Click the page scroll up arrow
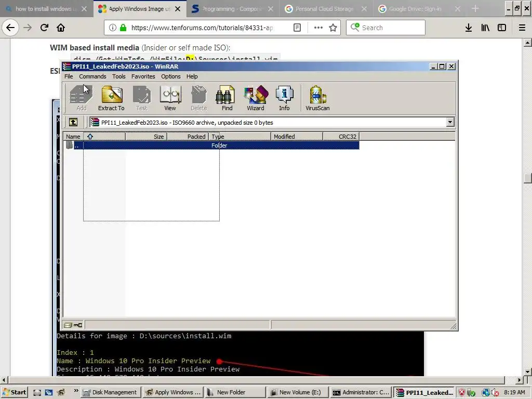The width and height of the screenshot is (532, 399). point(528,43)
